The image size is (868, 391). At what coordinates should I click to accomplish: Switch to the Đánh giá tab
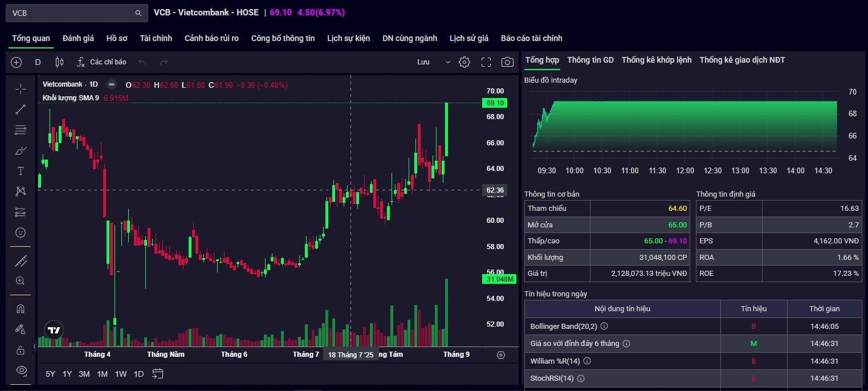(78, 38)
